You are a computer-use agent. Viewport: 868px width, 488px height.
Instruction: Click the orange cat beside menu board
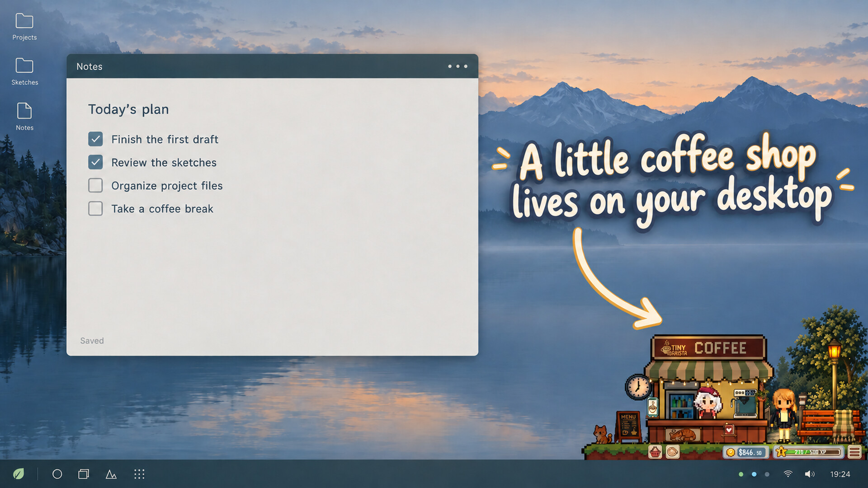click(x=602, y=434)
